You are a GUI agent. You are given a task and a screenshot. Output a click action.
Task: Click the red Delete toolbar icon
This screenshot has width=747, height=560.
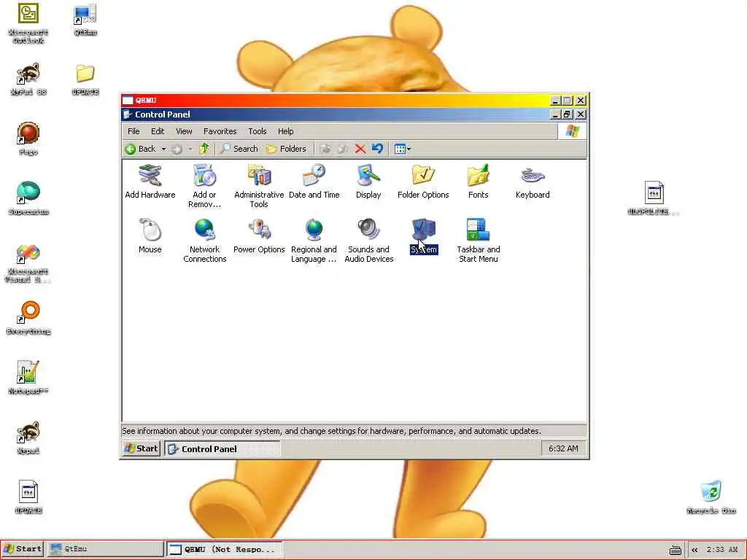coord(360,149)
